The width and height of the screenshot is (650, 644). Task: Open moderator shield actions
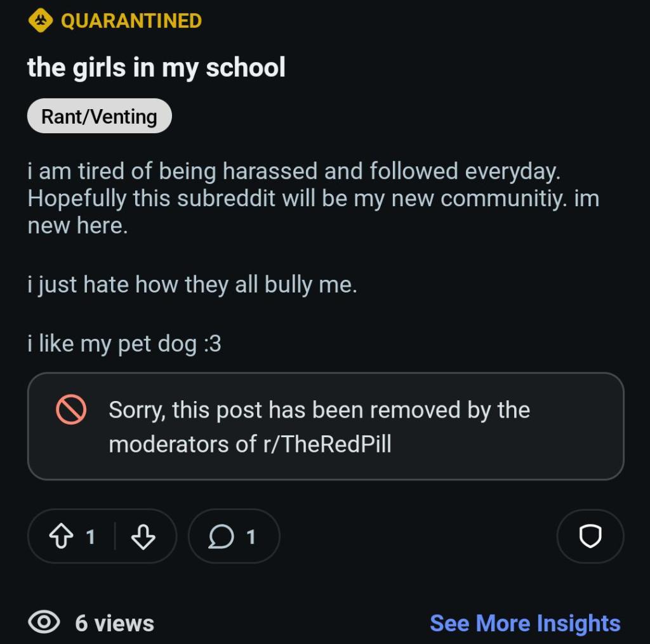590,537
